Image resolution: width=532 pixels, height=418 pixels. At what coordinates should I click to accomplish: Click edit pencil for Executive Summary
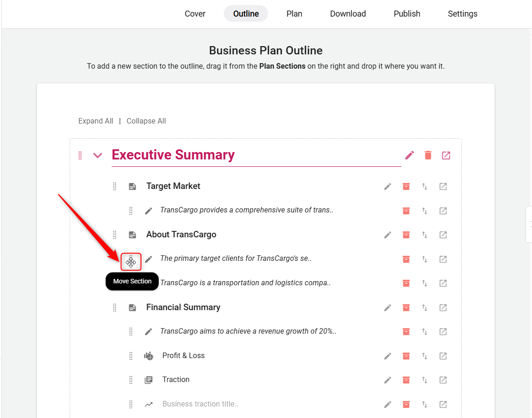pos(410,155)
